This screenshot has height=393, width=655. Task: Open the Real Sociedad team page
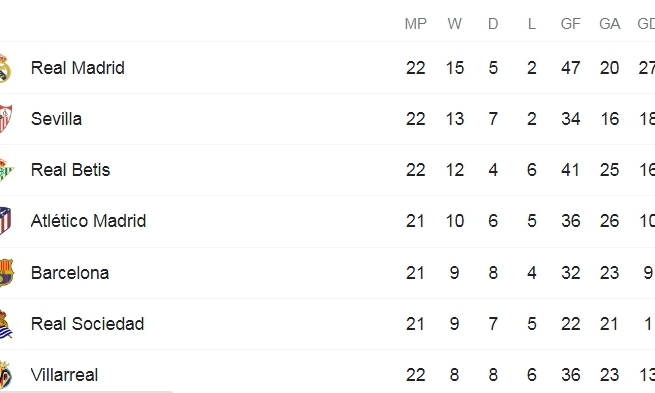pyautogui.click(x=87, y=324)
